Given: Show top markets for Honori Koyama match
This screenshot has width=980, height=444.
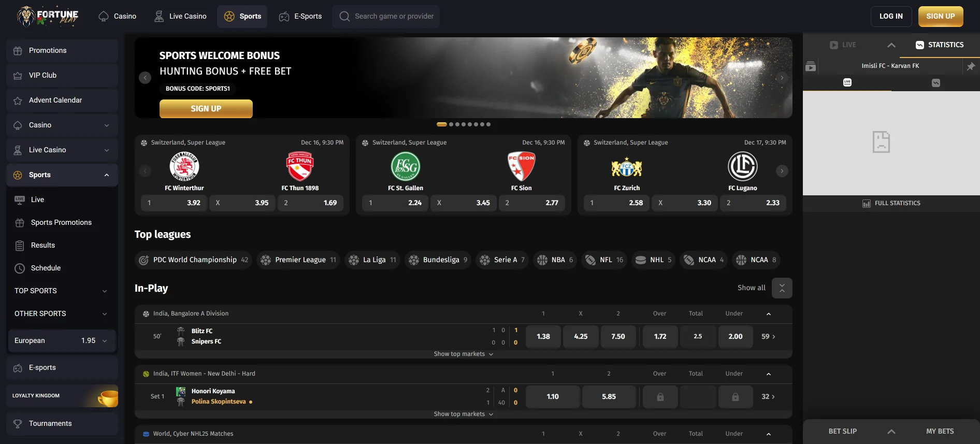Looking at the screenshot, I should pyautogui.click(x=464, y=414).
